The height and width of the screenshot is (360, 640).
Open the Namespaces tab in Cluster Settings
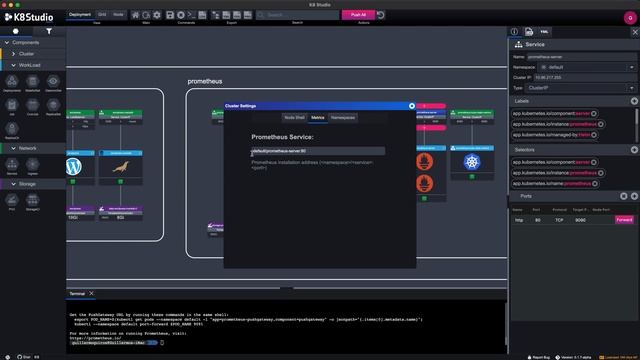(x=343, y=118)
